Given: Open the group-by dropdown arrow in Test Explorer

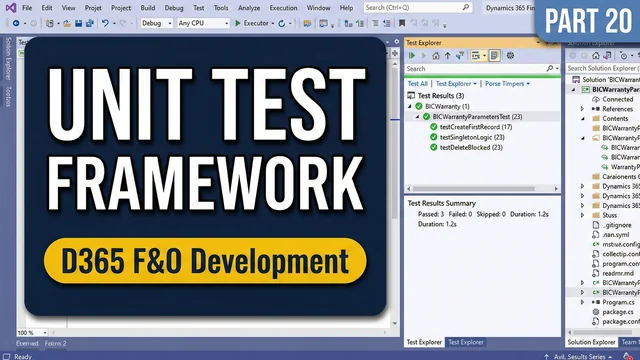Looking at the screenshot, I should pyautogui.click(x=484, y=56).
